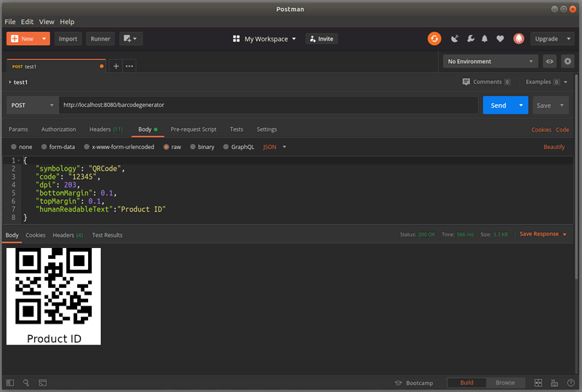Switch to Build mode
The image size is (582, 392).
point(466,383)
